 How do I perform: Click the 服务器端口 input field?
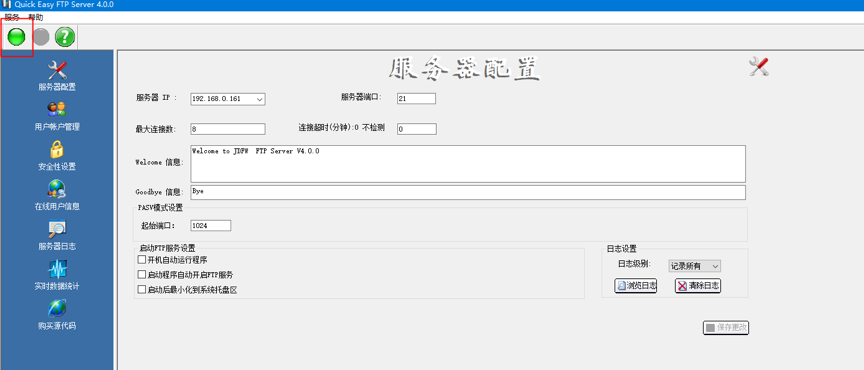coord(417,98)
